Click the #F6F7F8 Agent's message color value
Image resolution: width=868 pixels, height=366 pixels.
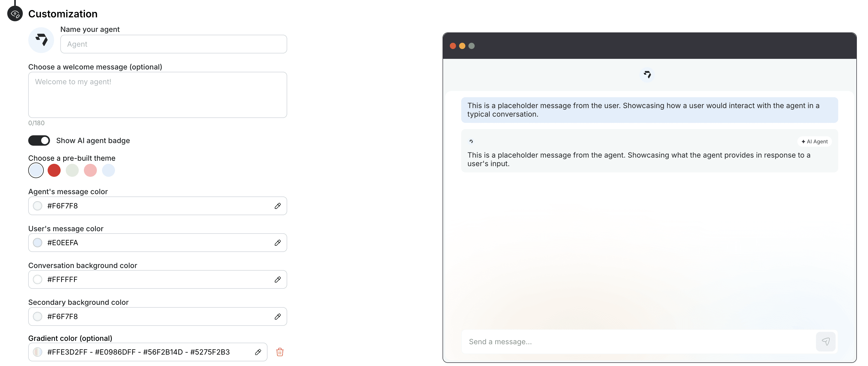click(x=63, y=206)
